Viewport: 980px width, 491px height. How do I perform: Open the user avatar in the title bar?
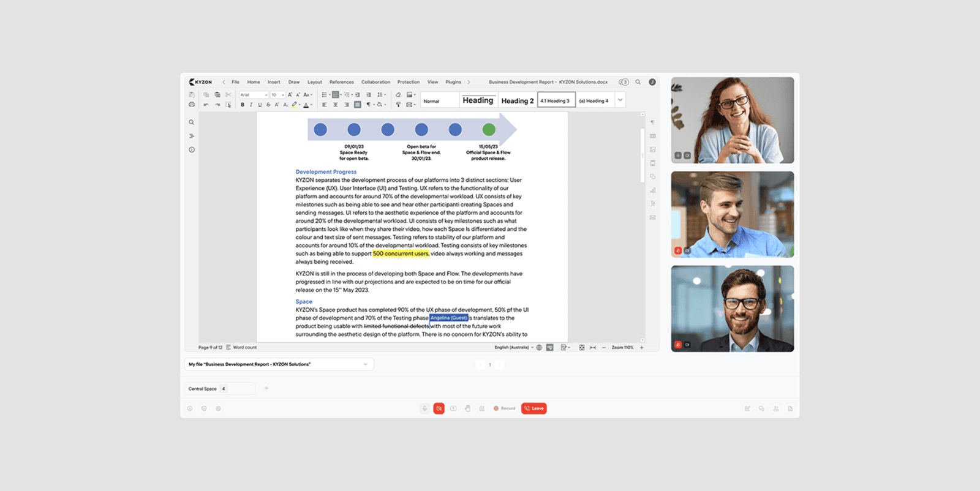pyautogui.click(x=652, y=82)
